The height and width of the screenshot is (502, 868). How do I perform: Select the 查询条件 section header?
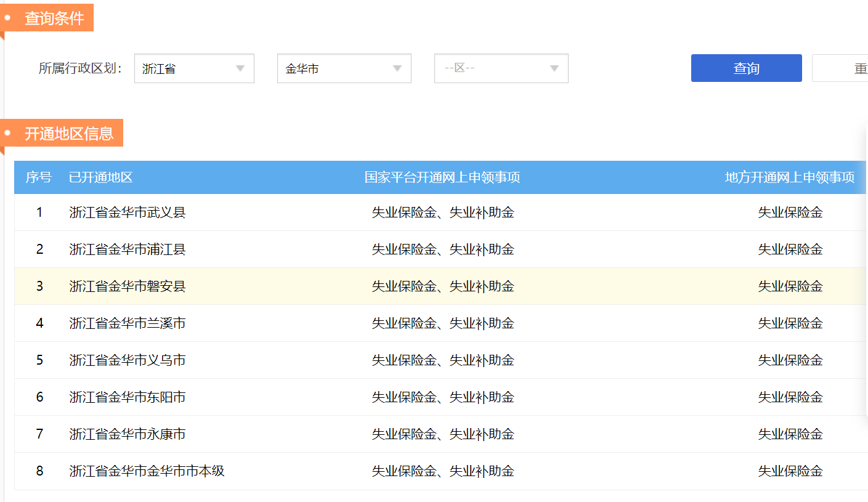[x=54, y=18]
